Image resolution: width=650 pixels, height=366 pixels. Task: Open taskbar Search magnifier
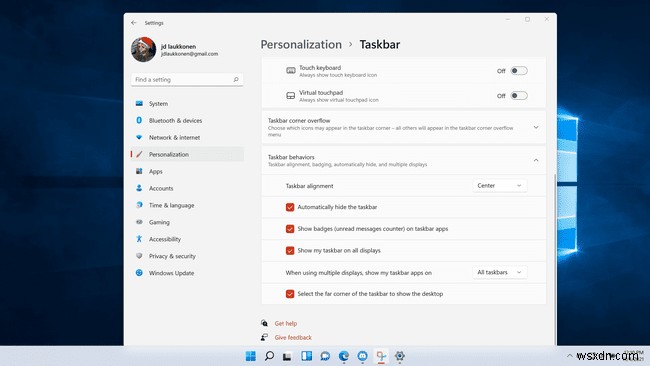pyautogui.click(x=269, y=356)
